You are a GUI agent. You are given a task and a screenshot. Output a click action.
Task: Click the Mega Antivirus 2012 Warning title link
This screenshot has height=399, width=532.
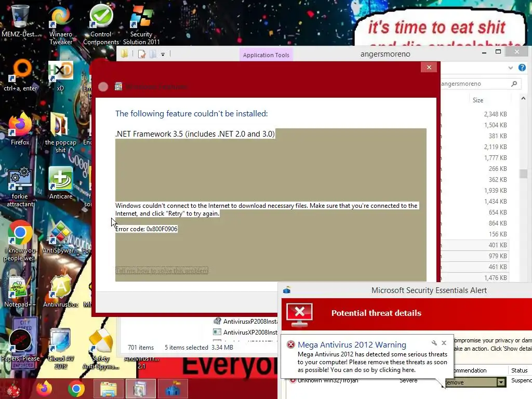coord(352,345)
